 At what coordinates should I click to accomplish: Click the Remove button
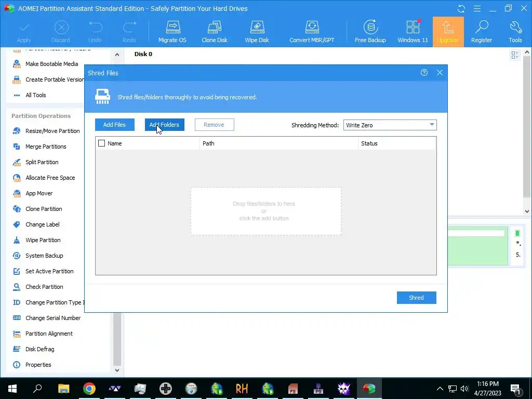tap(215, 125)
